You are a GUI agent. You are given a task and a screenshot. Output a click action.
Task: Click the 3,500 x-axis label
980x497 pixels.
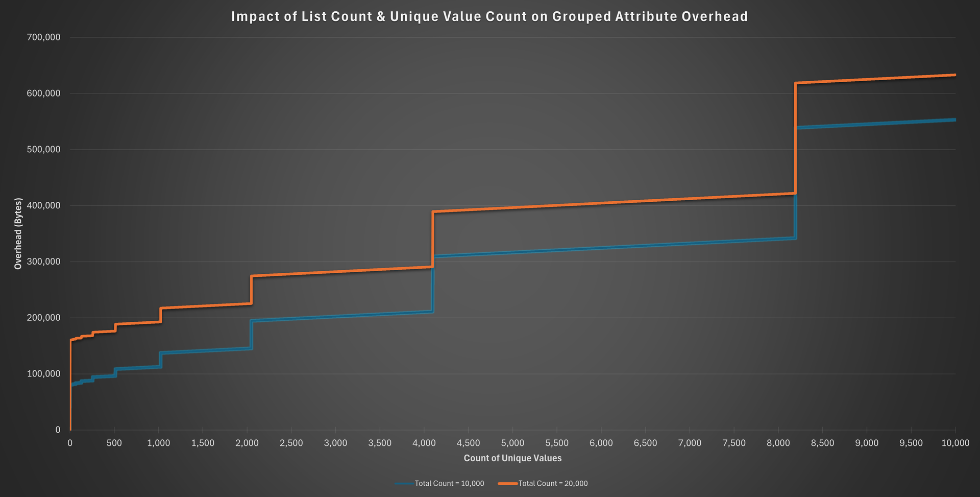click(x=380, y=443)
